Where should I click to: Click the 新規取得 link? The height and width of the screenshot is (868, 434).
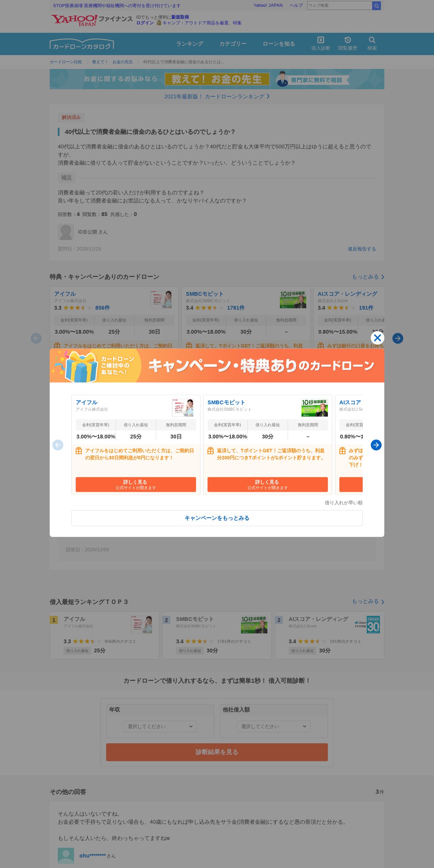tap(180, 17)
